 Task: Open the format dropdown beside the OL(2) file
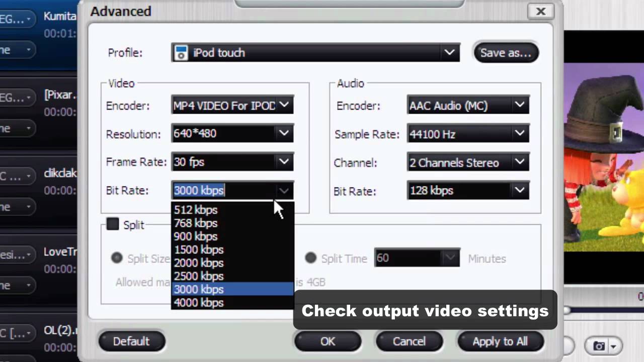click(x=17, y=333)
